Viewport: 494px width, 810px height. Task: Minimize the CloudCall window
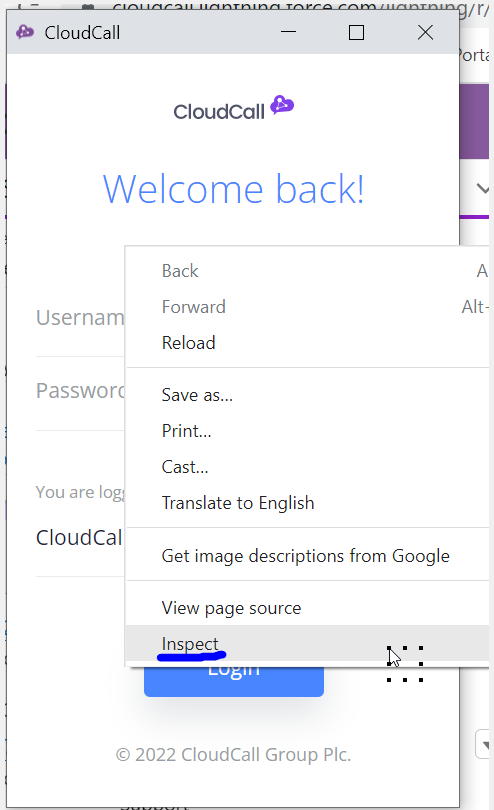[x=288, y=32]
